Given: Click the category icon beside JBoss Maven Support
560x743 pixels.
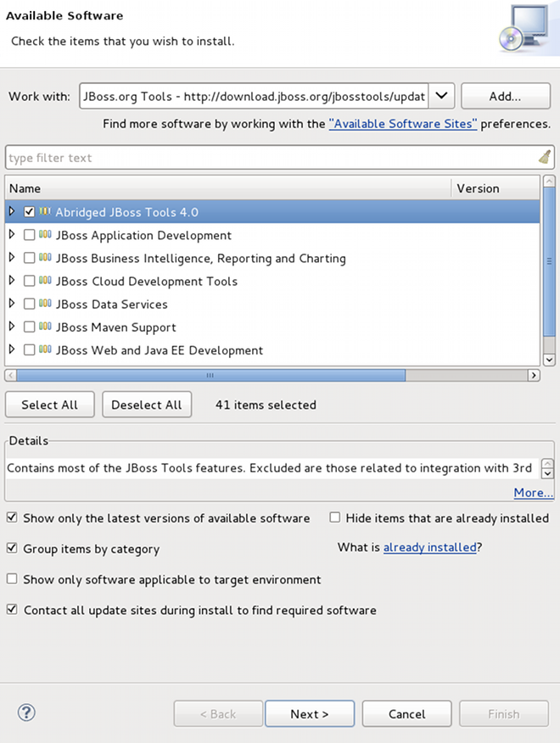Looking at the screenshot, I should coord(45,327).
